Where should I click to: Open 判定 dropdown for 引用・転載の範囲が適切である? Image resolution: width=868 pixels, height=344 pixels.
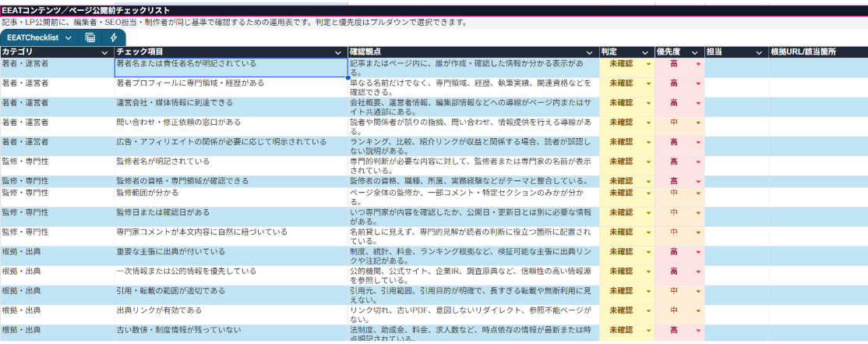click(649, 291)
